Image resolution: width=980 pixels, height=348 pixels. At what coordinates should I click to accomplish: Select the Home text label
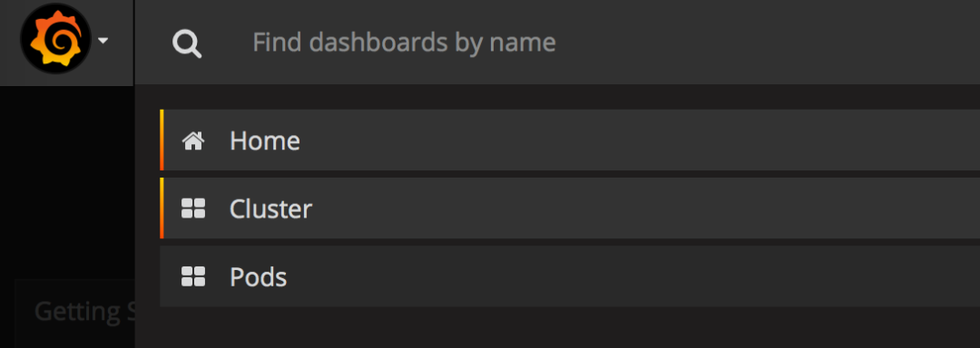coord(265,141)
